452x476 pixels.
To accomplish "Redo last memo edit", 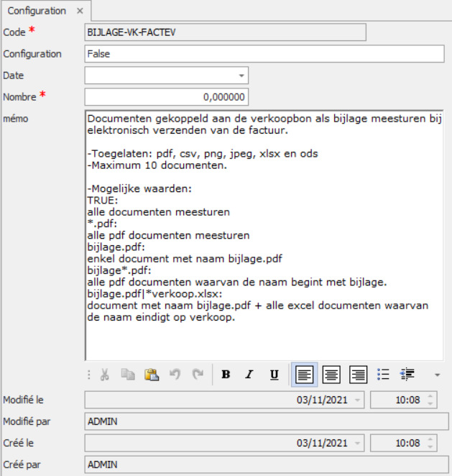I will 198,374.
